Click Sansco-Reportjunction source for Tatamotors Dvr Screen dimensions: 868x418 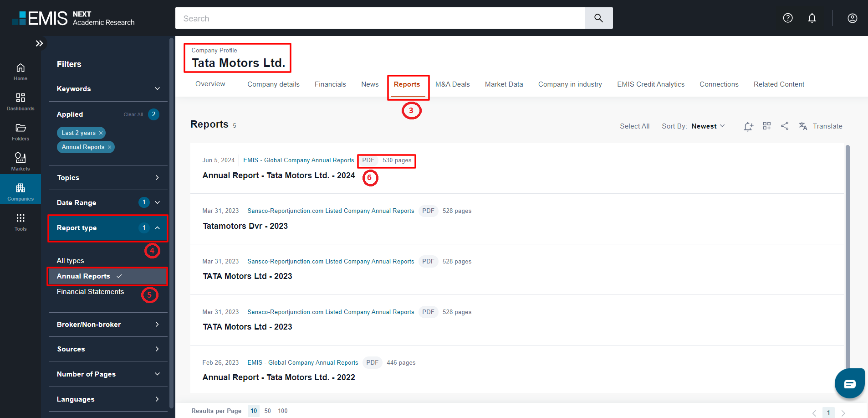331,211
